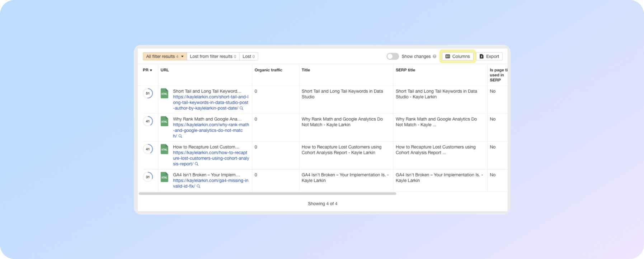Open the All filter results dropdown

[x=165, y=56]
